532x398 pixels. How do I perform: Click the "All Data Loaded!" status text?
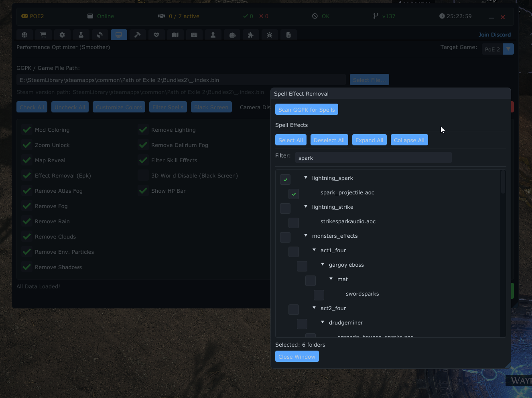coord(38,286)
